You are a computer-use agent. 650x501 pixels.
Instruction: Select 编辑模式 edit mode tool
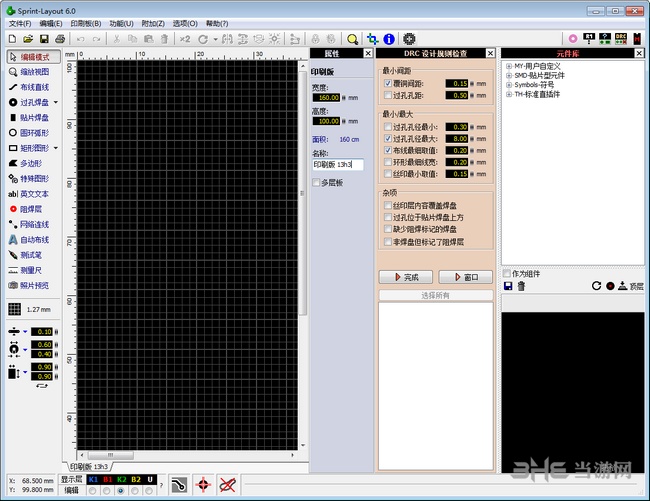point(34,57)
